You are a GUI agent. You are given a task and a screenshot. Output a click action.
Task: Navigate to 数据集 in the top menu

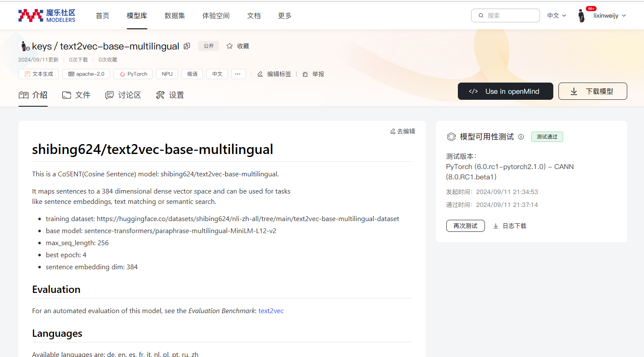pyautogui.click(x=175, y=15)
